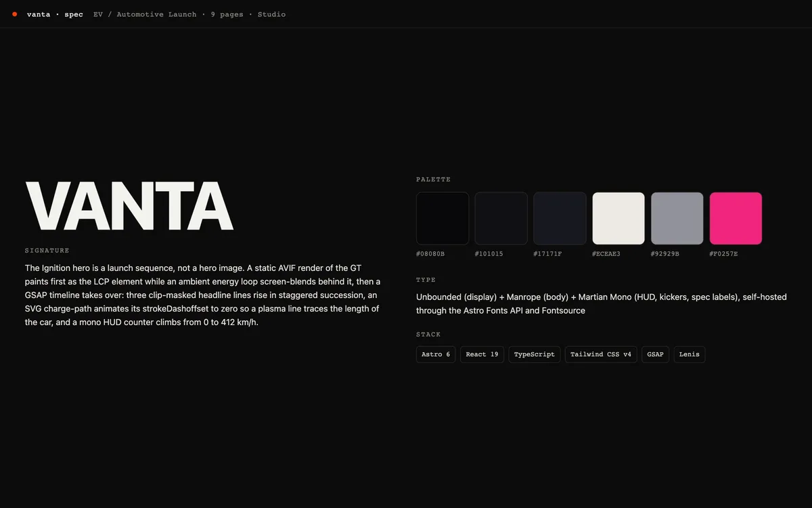Screen dimensions: 812x508
Task: Click the #F0257E hex code label
Action: click(x=723, y=254)
